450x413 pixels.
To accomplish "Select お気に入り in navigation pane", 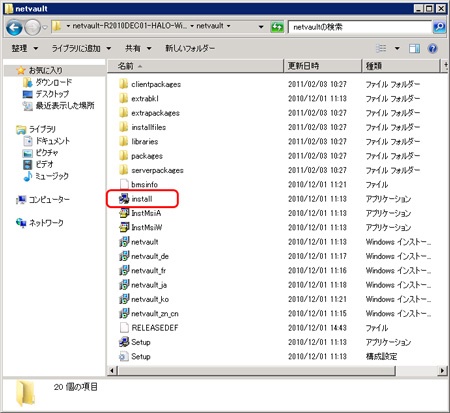I will click(45, 70).
